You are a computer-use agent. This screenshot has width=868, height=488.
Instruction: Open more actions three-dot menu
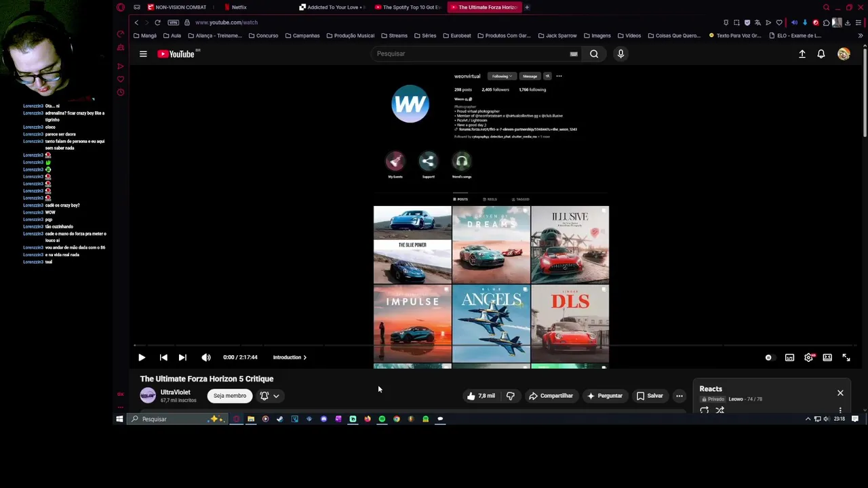click(x=679, y=396)
